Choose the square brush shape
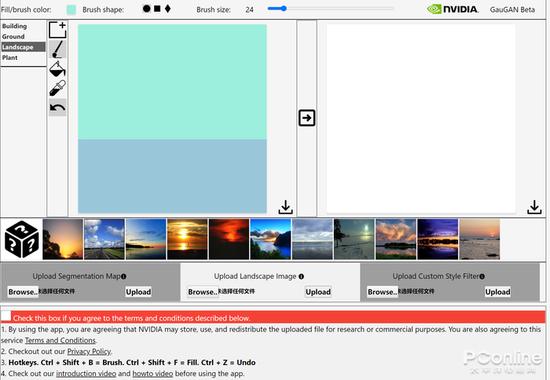Image resolution: width=550 pixels, height=380 pixels. [x=157, y=9]
